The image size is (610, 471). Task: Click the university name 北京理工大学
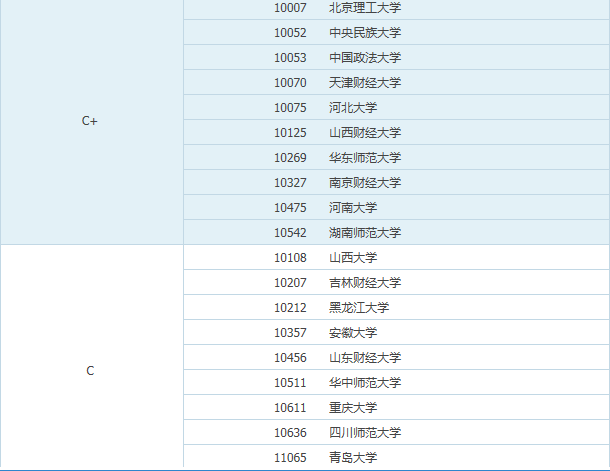click(x=365, y=7)
